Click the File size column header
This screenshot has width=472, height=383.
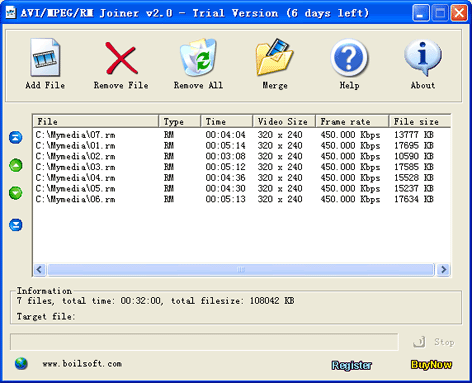point(420,121)
